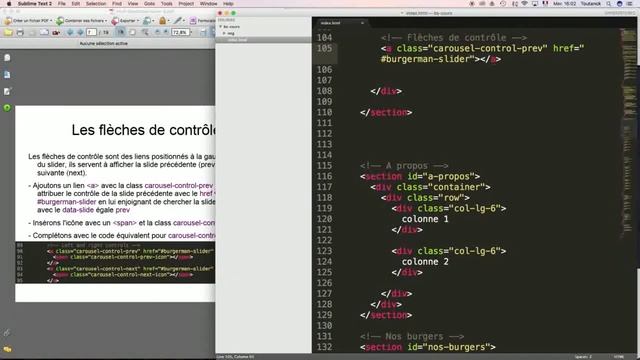Open the bookmarks panel icon in Acrobat sidebar

coord(7,75)
